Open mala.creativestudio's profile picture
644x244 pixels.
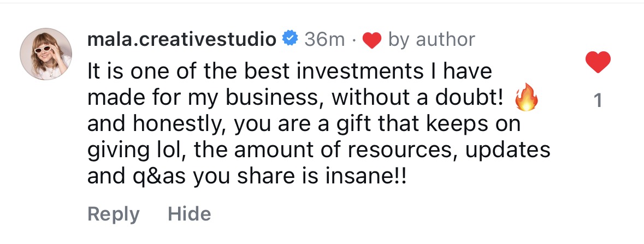tap(46, 54)
